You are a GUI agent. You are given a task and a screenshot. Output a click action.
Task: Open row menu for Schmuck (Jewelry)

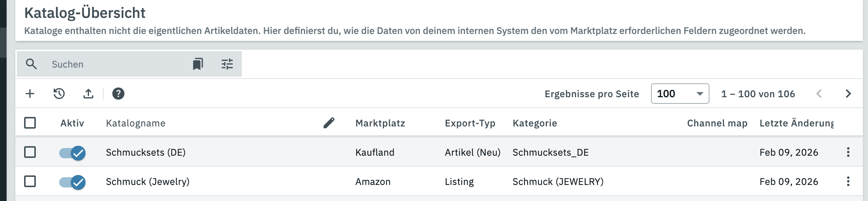848,181
